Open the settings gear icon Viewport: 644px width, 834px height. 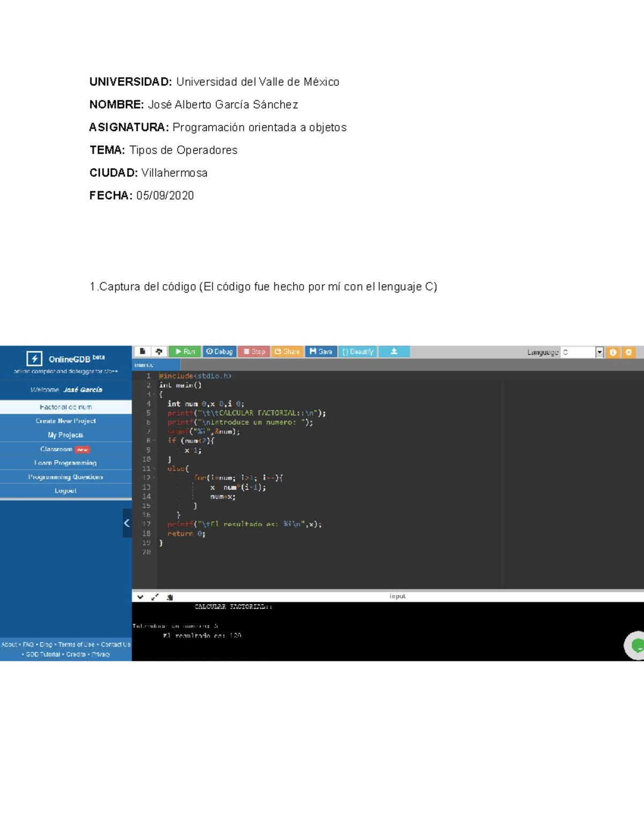[628, 352]
